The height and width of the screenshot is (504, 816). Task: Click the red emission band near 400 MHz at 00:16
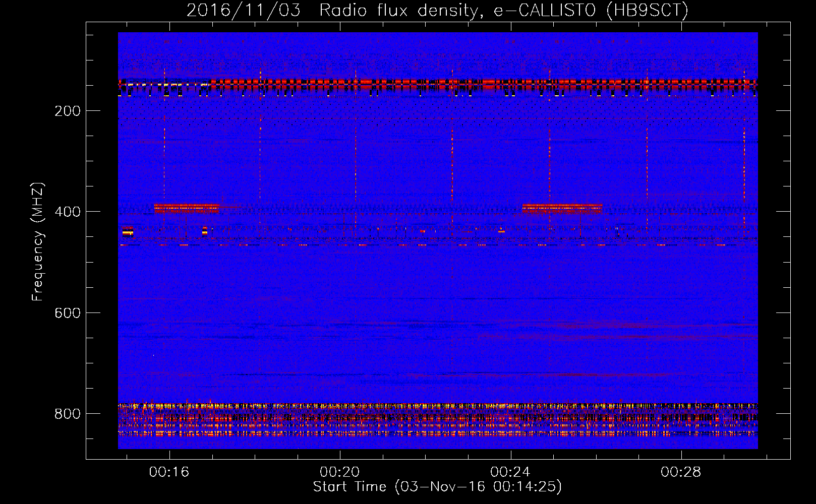click(187, 208)
